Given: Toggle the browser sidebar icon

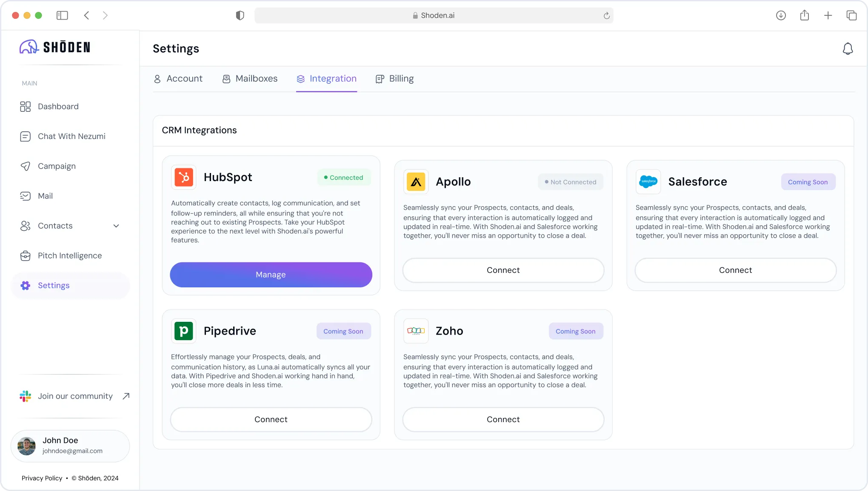Looking at the screenshot, I should [62, 15].
